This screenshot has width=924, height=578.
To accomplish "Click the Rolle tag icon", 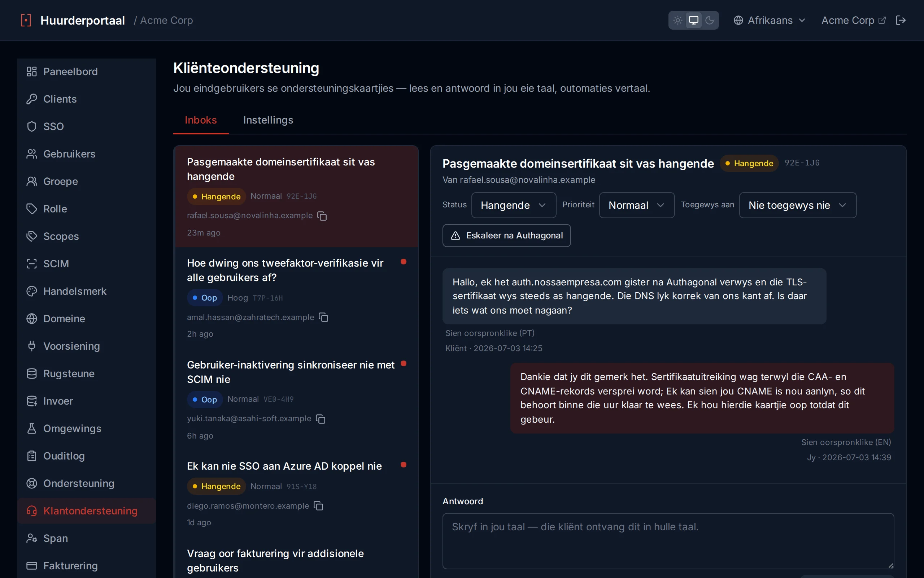I will click(32, 209).
